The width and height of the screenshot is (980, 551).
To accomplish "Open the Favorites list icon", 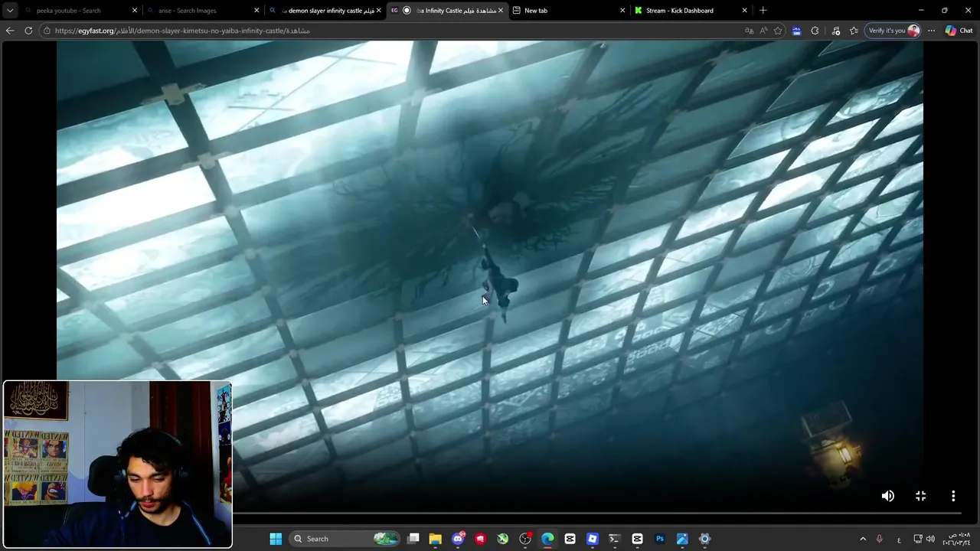I will pos(854,31).
